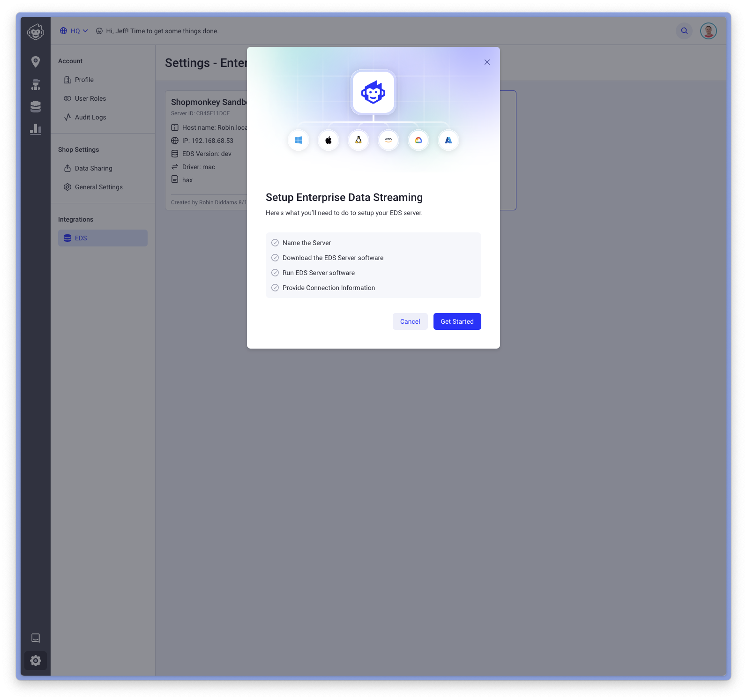This screenshot has width=747, height=700.
Task: Click the Azure platform icon
Action: click(x=448, y=140)
